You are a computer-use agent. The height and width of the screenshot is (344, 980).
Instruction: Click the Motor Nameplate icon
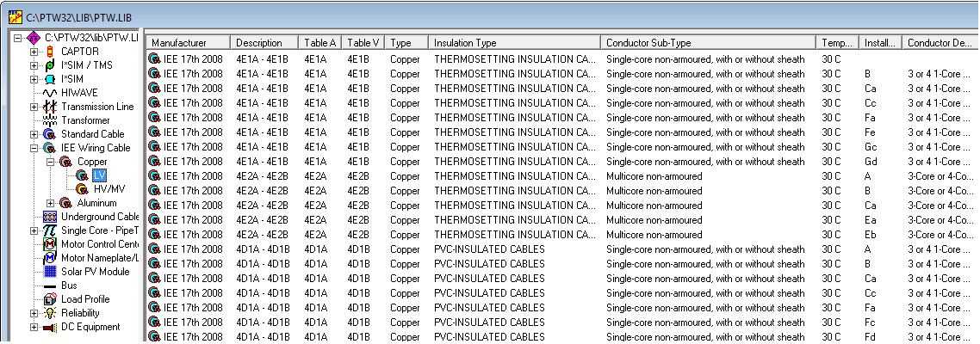[x=50, y=258]
